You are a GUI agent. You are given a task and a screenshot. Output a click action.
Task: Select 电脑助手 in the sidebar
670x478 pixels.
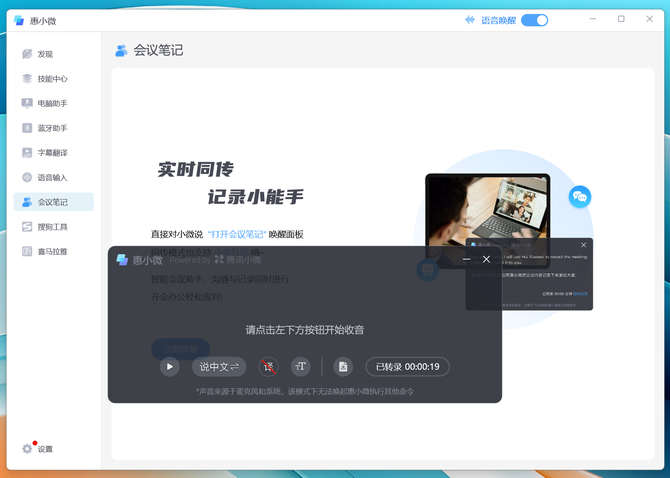tap(44, 103)
